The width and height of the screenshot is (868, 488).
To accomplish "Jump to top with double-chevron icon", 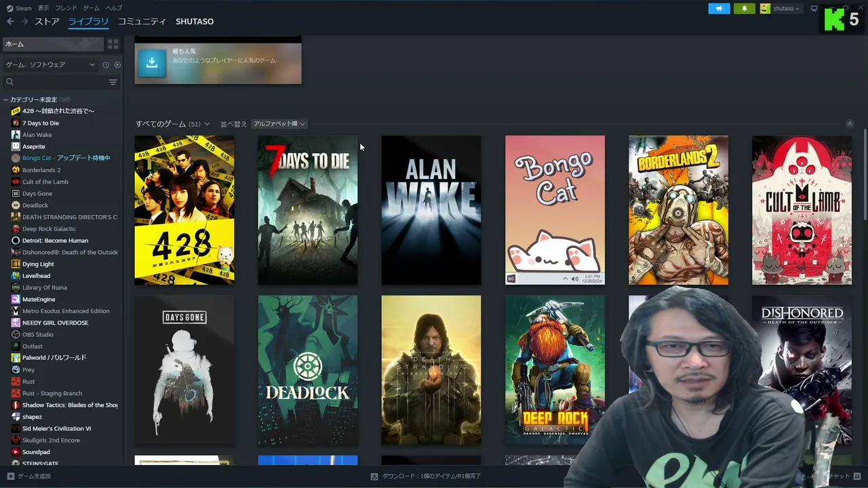I will [x=850, y=124].
